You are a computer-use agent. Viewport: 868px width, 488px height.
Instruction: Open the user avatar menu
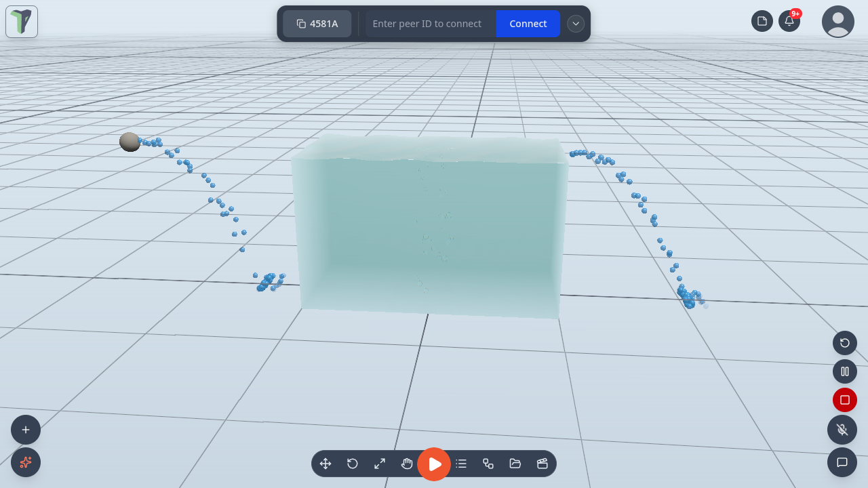(838, 22)
